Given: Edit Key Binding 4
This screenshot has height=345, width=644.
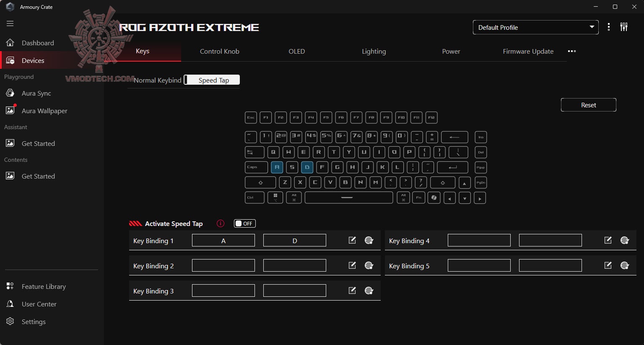Looking at the screenshot, I should 608,240.
